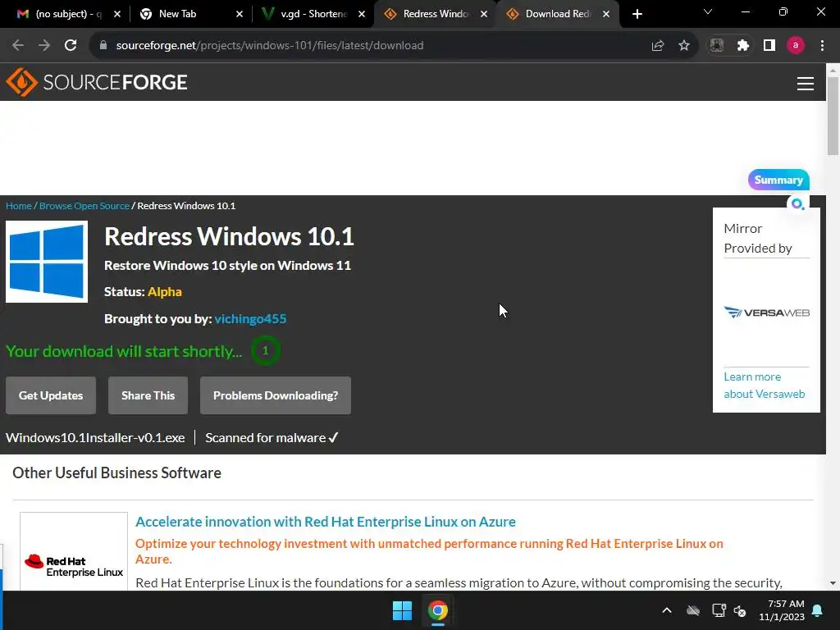The image size is (840, 630).
Task: Click the download countdown circle
Action: click(265, 350)
